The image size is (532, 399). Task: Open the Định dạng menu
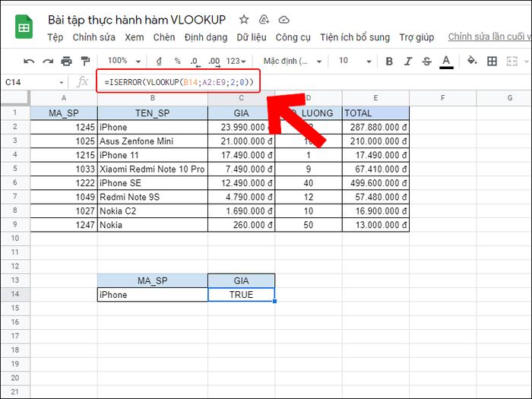206,37
